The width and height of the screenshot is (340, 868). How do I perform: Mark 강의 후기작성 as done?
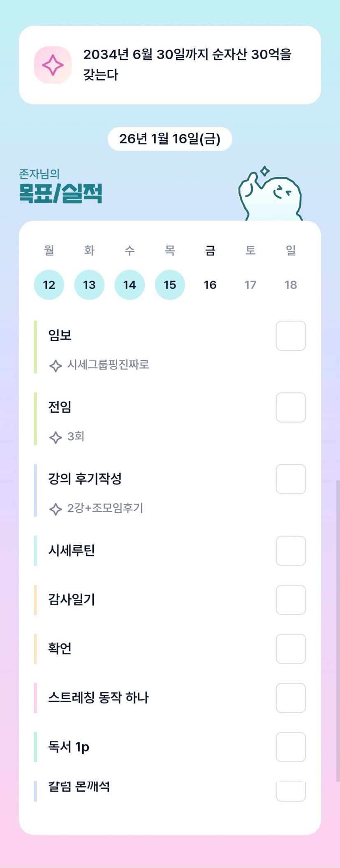(291, 479)
